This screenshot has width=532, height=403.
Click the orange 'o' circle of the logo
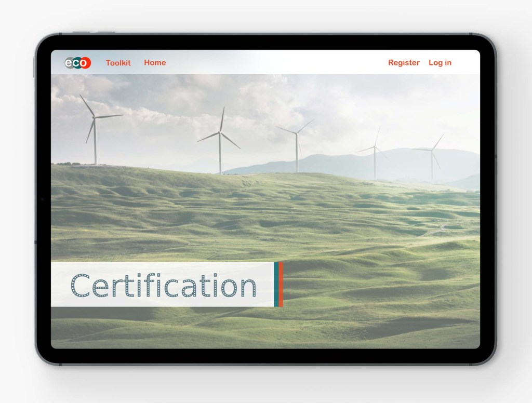(x=85, y=63)
